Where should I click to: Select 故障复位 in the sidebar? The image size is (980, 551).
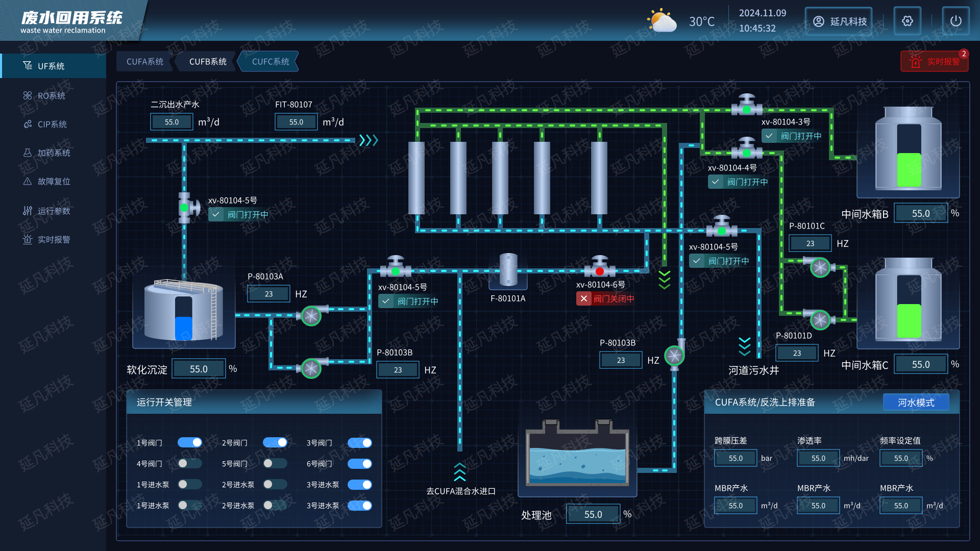[x=54, y=182]
